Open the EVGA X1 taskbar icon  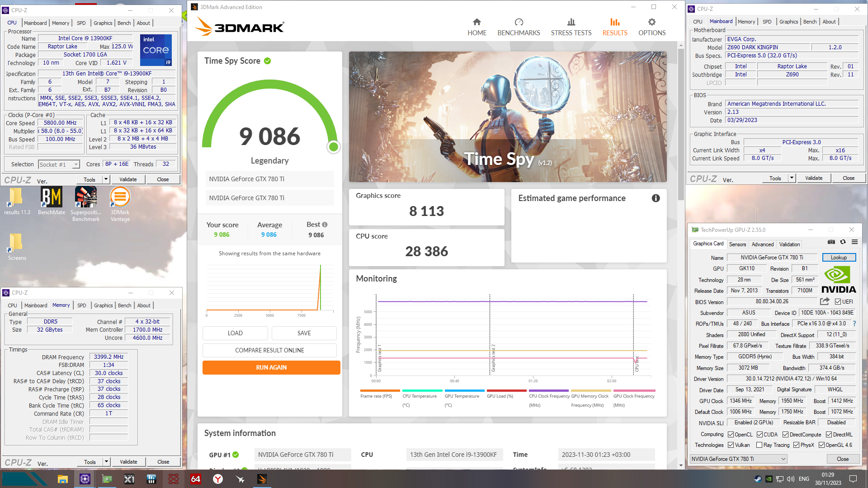tap(129, 479)
